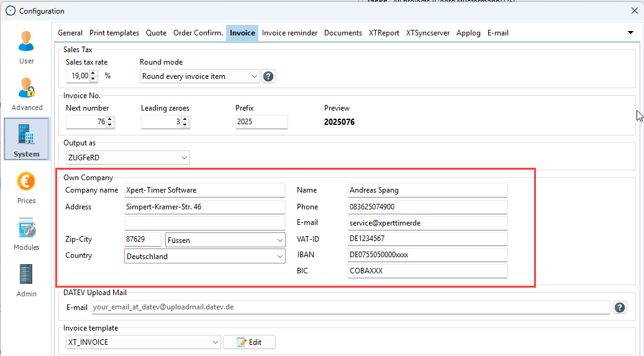Decrease the next invoice number
The width and height of the screenshot is (644, 356).
point(110,125)
